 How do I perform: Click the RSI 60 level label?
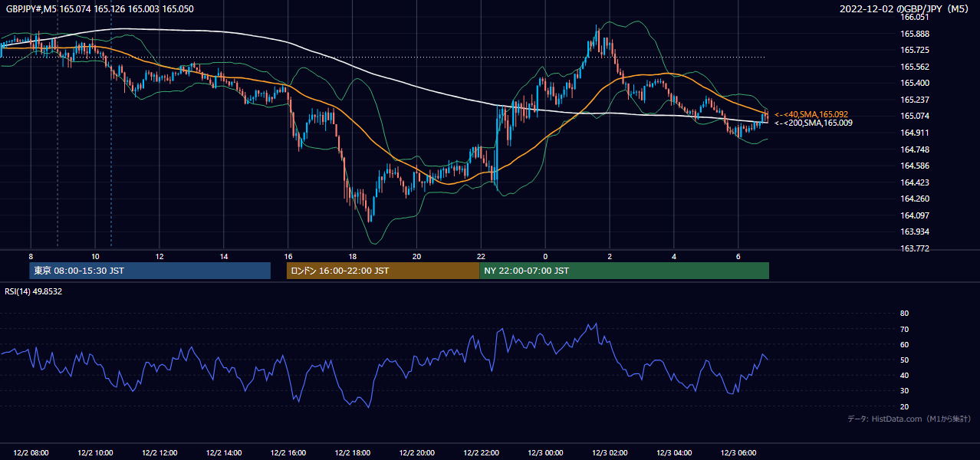pos(904,344)
